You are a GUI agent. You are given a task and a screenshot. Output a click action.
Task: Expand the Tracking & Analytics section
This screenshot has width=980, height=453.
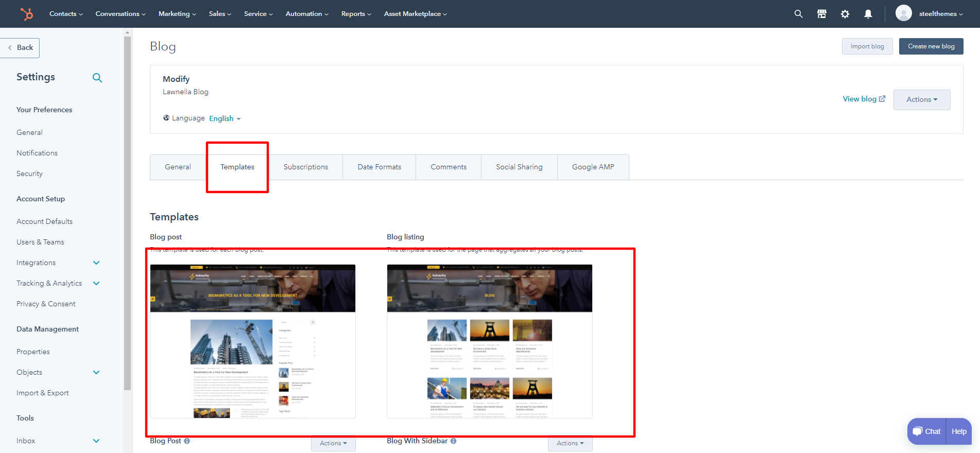(96, 283)
